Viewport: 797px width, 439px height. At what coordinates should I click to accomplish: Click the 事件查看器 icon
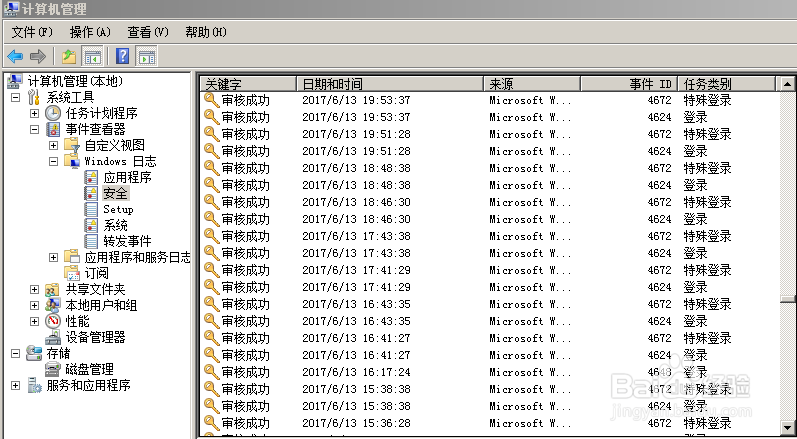(x=53, y=129)
